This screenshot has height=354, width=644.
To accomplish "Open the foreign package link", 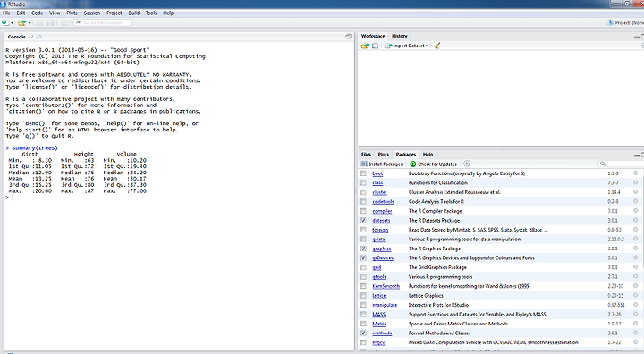I will [380, 230].
